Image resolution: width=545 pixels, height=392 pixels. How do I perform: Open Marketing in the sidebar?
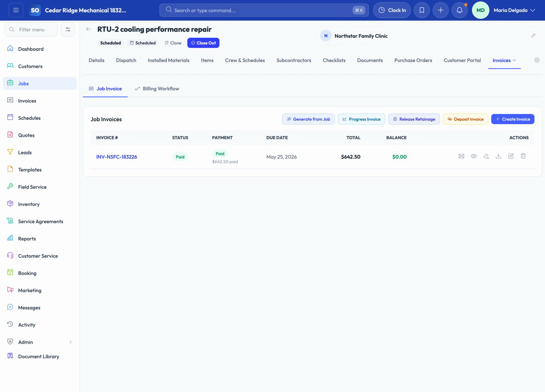[40, 290]
